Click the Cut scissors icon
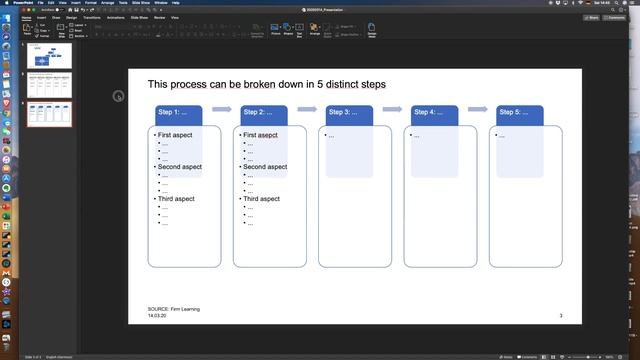Image resolution: width=640 pixels, height=360 pixels. (37, 25)
